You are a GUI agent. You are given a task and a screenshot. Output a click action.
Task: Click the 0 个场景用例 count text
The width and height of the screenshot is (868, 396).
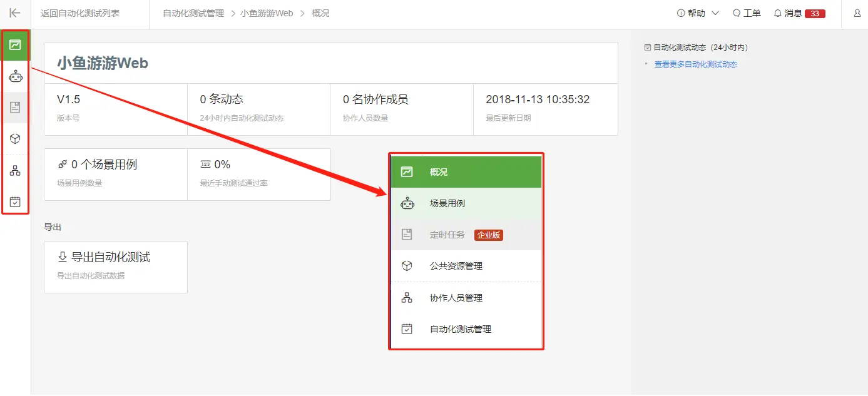click(104, 165)
